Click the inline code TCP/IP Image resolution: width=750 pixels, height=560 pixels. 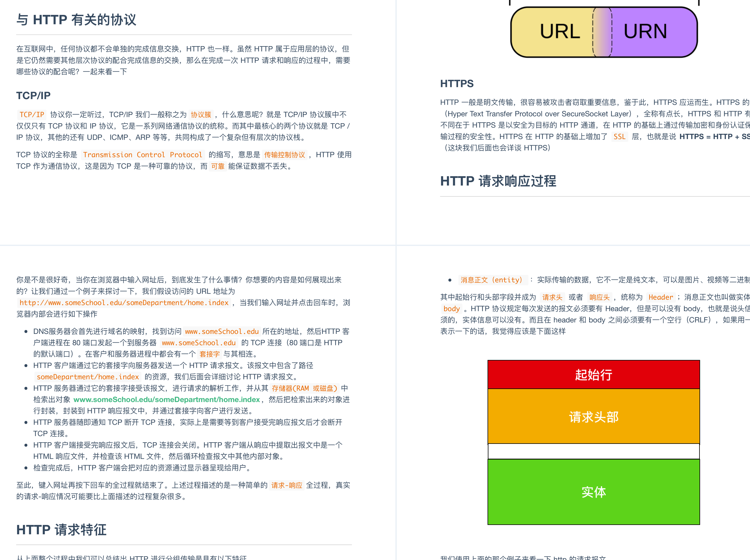[32, 115]
